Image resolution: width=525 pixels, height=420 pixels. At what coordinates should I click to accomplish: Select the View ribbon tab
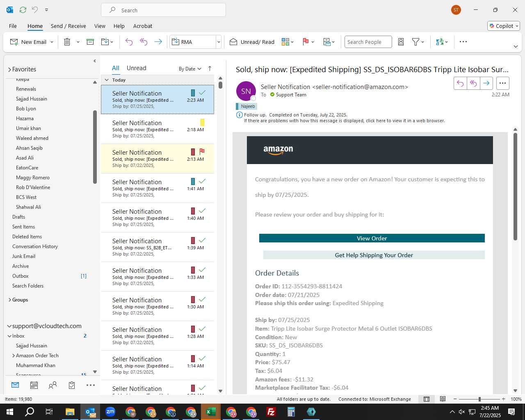pos(100,26)
